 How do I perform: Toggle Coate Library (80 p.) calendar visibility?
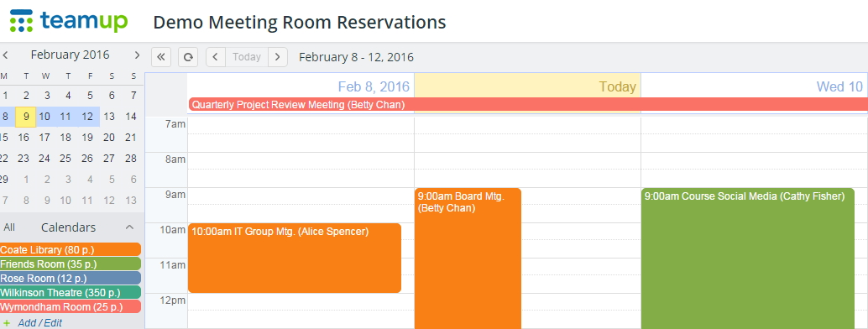click(71, 250)
